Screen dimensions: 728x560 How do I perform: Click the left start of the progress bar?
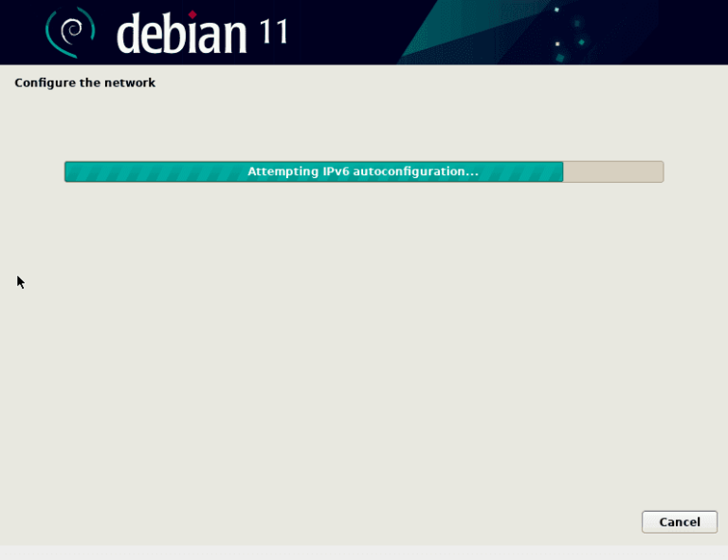point(68,172)
